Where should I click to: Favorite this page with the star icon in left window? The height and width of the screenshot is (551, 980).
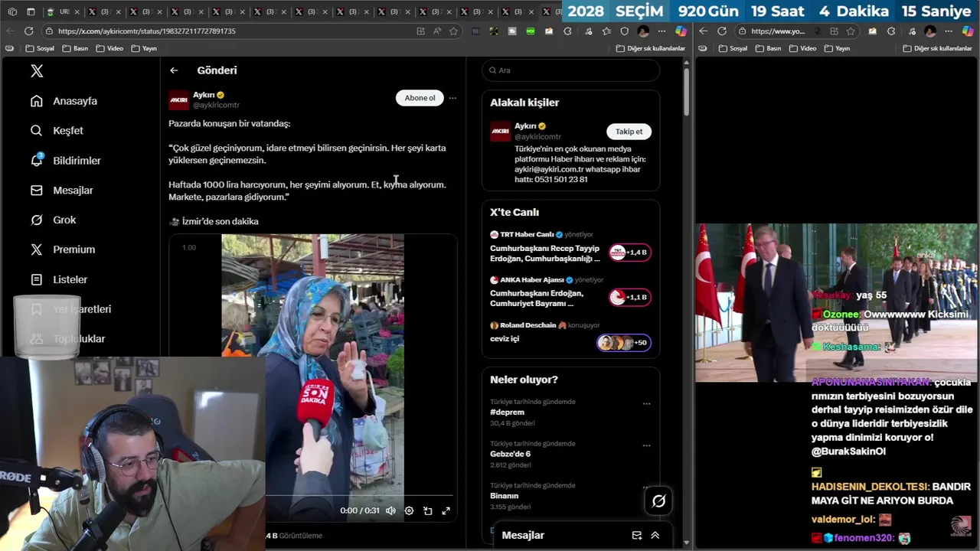pyautogui.click(x=453, y=31)
